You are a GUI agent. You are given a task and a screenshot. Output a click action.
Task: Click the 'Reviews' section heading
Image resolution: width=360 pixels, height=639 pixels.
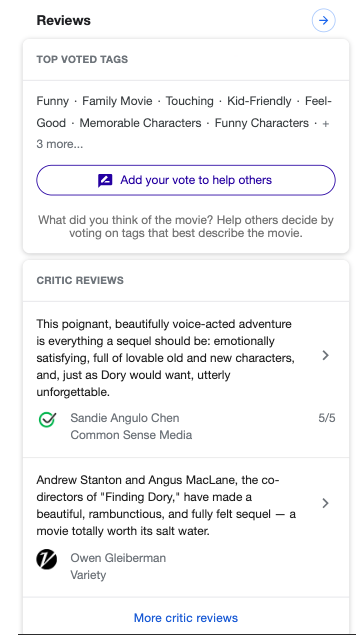(x=64, y=20)
